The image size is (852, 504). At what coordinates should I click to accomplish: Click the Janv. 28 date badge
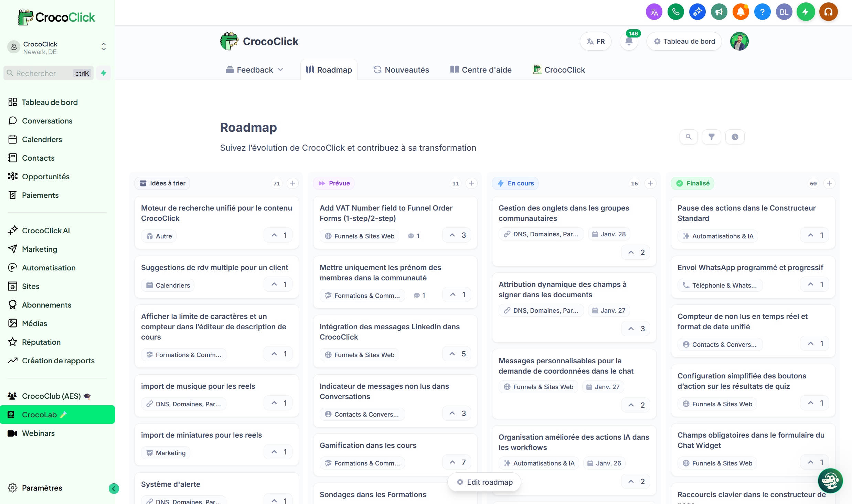tap(609, 234)
